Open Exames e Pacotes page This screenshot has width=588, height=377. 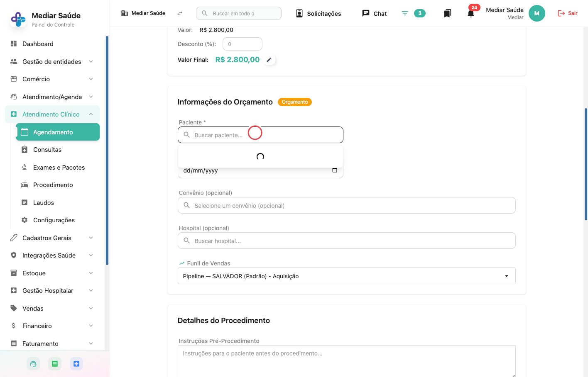58,167
